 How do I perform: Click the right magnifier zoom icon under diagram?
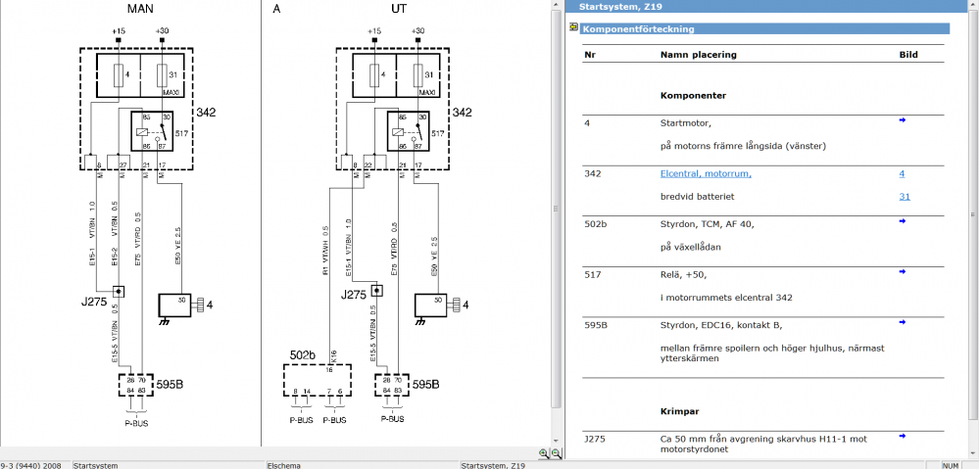(556, 453)
